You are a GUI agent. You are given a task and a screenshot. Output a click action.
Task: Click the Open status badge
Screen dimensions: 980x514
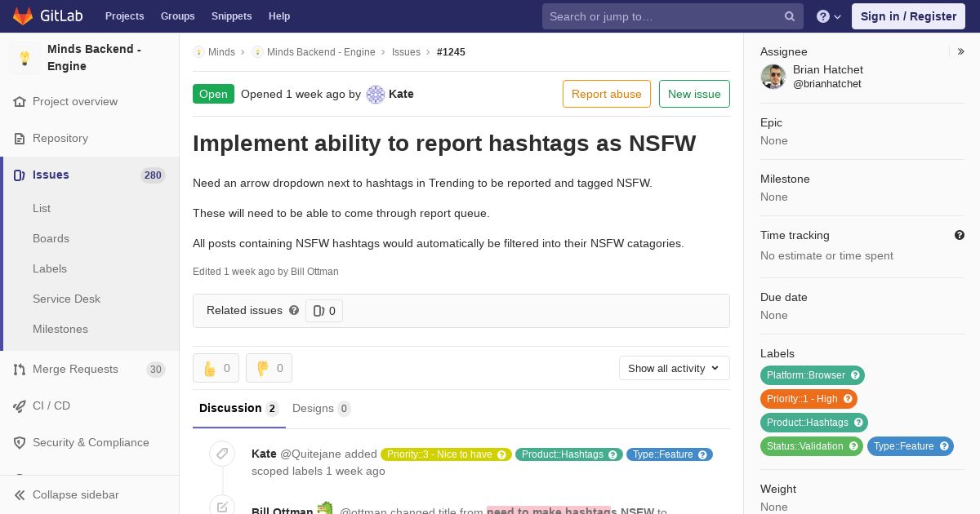tap(213, 94)
